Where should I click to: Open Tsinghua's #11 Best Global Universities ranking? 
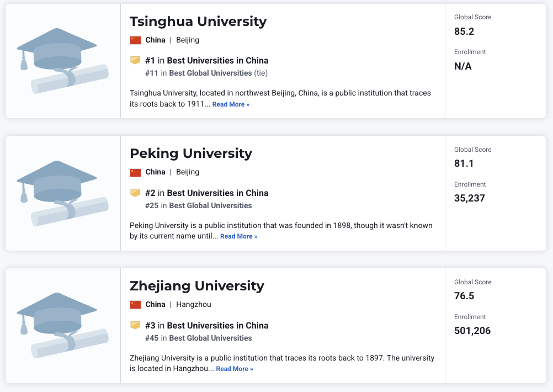210,73
